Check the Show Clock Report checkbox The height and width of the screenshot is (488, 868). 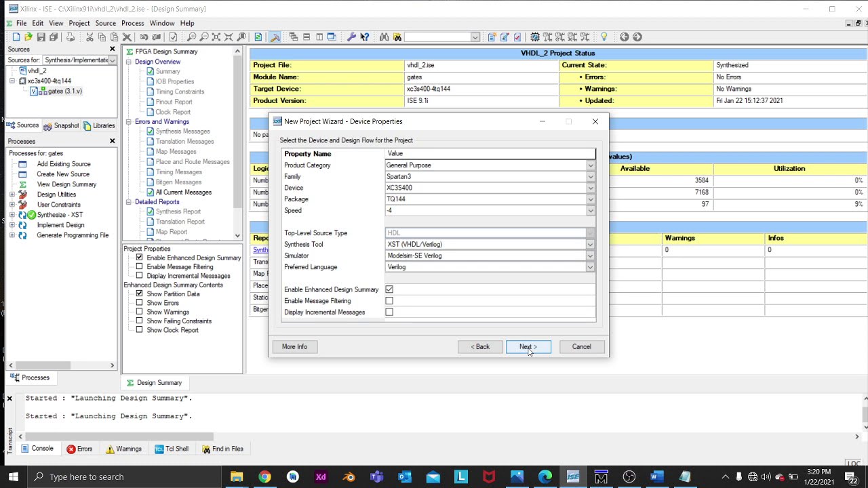click(140, 330)
